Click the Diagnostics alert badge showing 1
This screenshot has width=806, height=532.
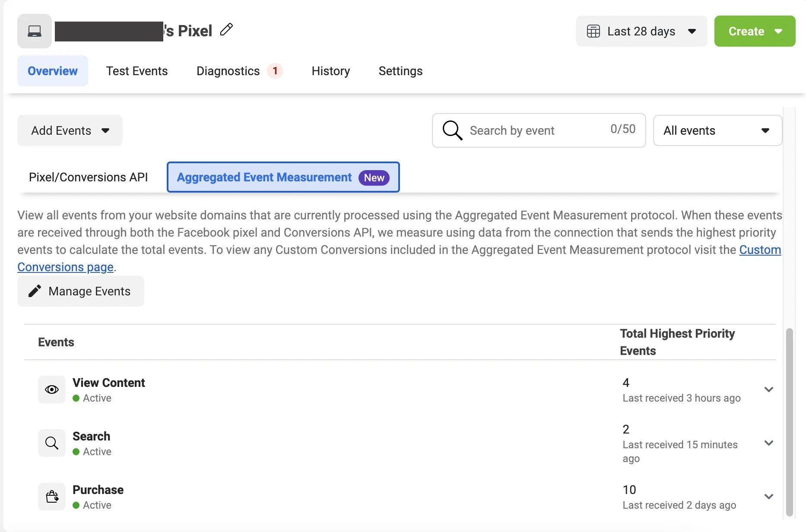[x=275, y=71]
